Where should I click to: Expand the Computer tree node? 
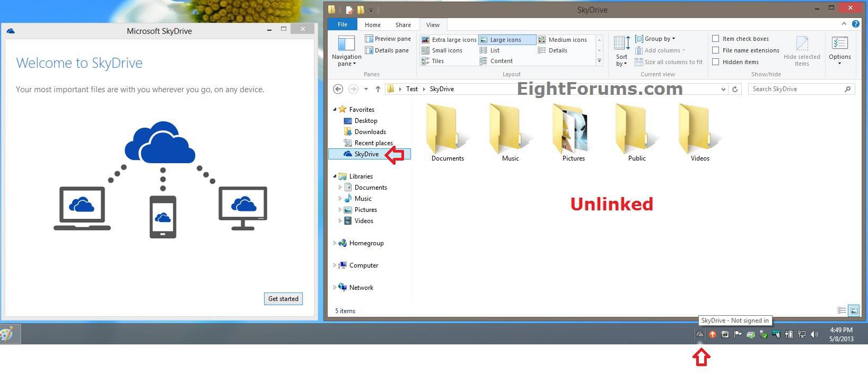pos(335,265)
